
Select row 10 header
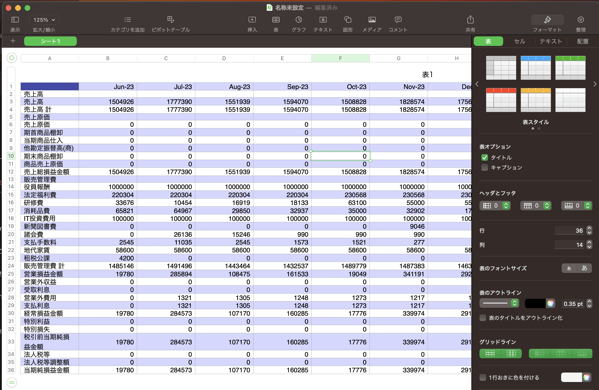coord(11,156)
